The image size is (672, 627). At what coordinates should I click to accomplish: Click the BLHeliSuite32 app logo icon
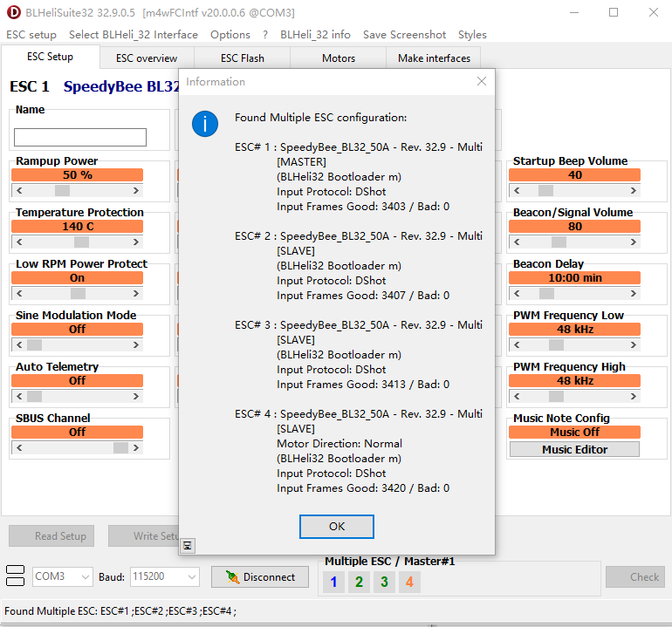point(14,12)
